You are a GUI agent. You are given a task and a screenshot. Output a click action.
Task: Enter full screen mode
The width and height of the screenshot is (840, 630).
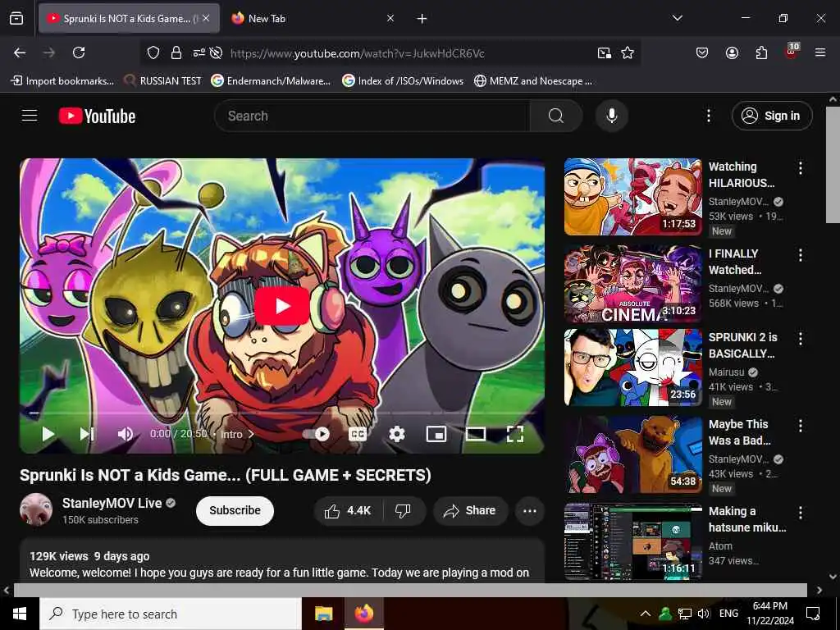point(515,434)
